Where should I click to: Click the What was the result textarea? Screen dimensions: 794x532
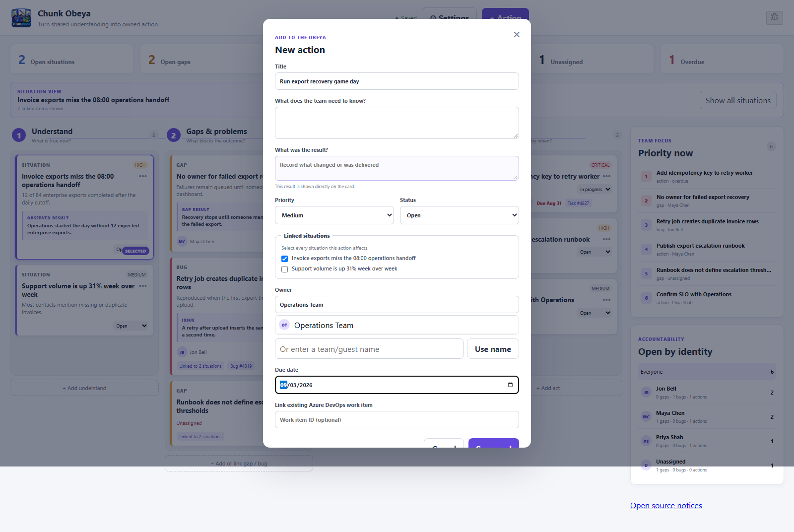(x=397, y=168)
